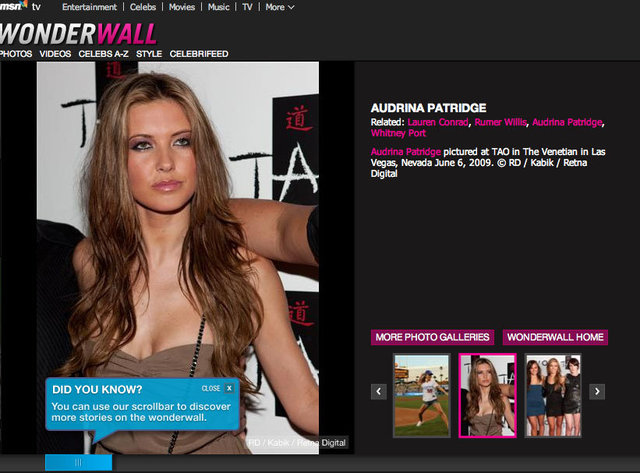The image size is (640, 473).
Task: Open the Photos tab
Action: [x=16, y=54]
